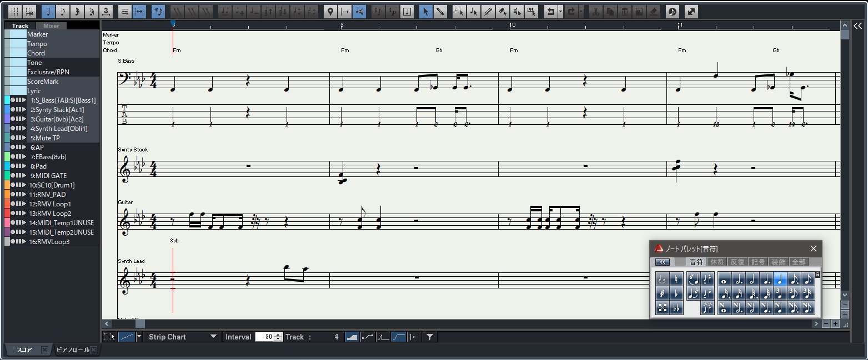
Task: Click the horizontal zoom-in plus button
Action: tap(835, 323)
